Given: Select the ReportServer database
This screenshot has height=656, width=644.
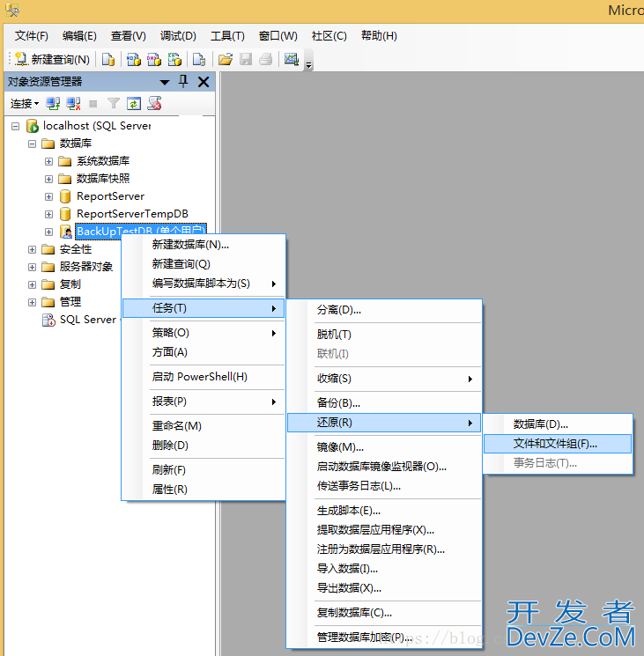Looking at the screenshot, I should point(110,196).
